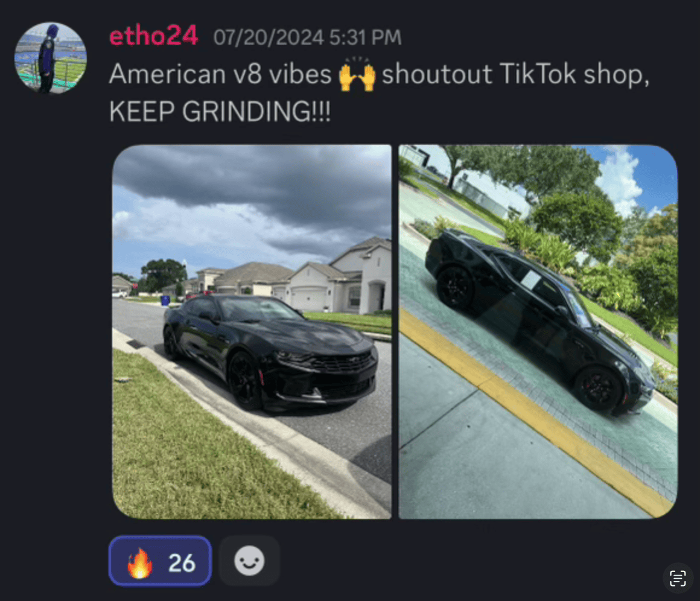The image size is (700, 601).
Task: Click the rear wheel of right photo Camaro
Action: pyautogui.click(x=454, y=286)
